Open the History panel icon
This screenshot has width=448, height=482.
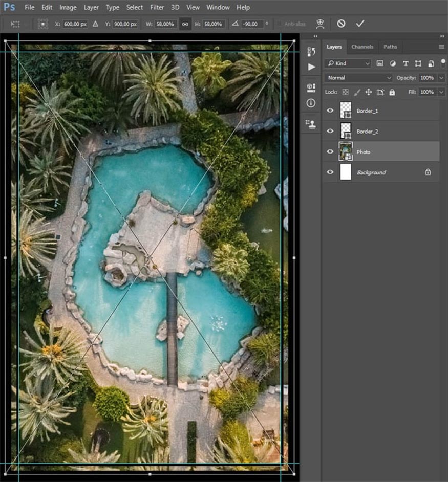(311, 52)
